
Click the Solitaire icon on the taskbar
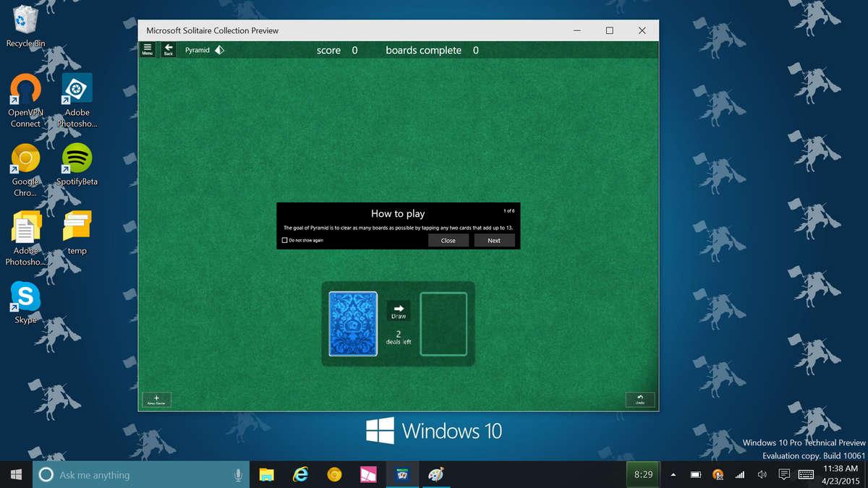(402, 474)
